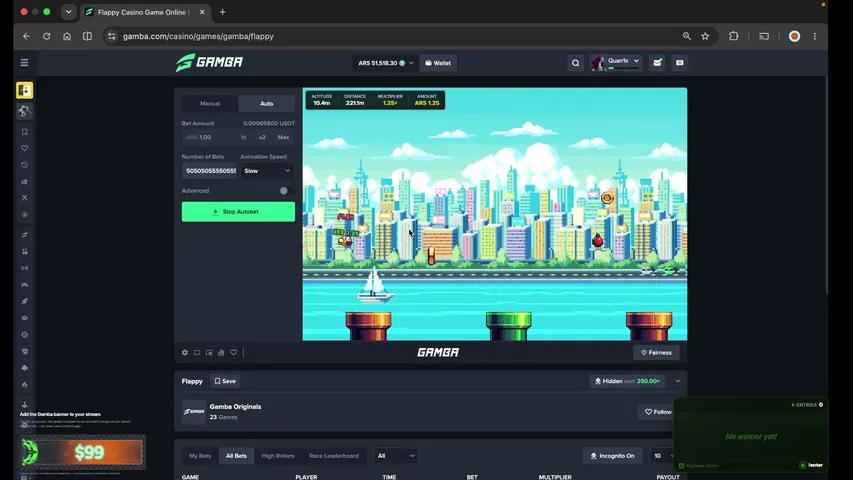Open Chrome three-dot menu
The height and width of the screenshot is (480, 853).
tap(814, 36)
